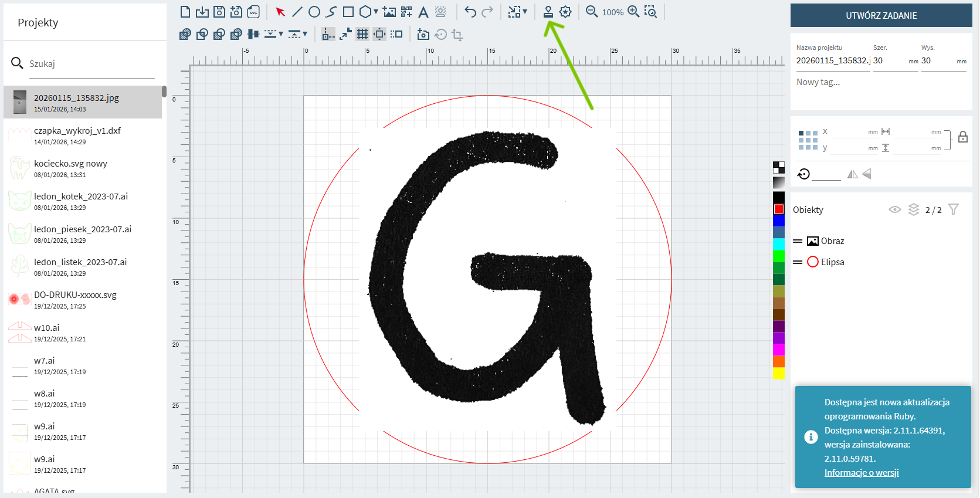Open the Informacje o wersji link
Viewport: 980px width, 498px height.
861,473
